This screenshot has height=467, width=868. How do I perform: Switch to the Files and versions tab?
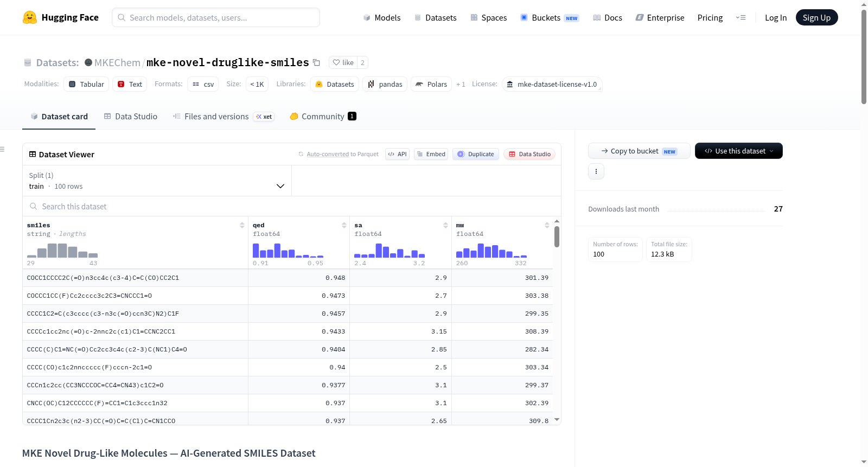[223, 117]
